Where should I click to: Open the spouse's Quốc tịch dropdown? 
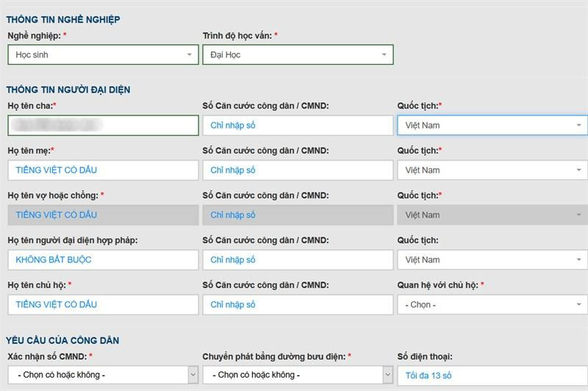(492, 215)
